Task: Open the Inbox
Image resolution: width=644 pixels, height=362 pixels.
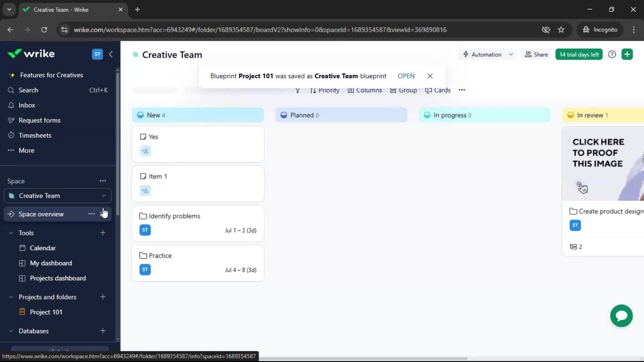Action: [x=26, y=105]
